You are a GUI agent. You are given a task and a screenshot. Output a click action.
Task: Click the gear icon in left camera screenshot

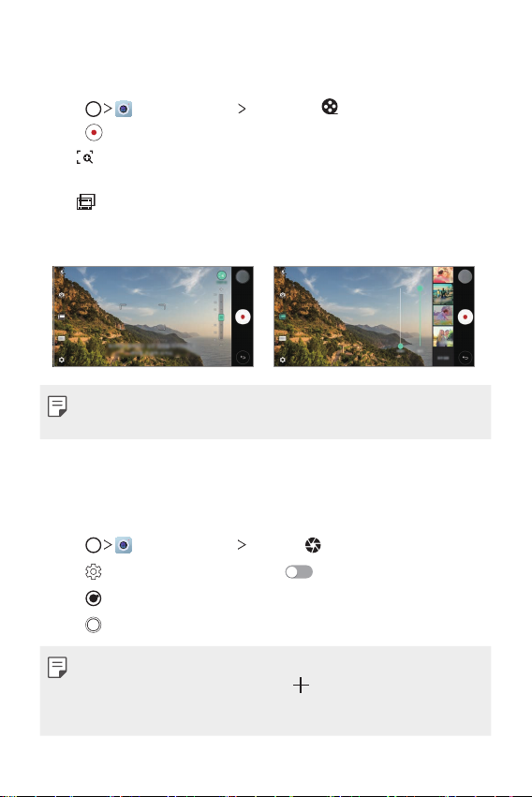click(x=62, y=360)
